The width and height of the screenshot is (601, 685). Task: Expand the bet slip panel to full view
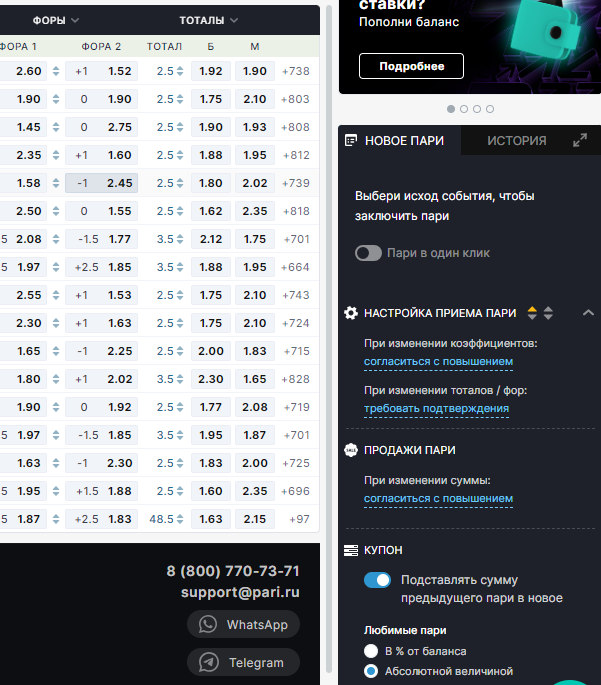580,140
